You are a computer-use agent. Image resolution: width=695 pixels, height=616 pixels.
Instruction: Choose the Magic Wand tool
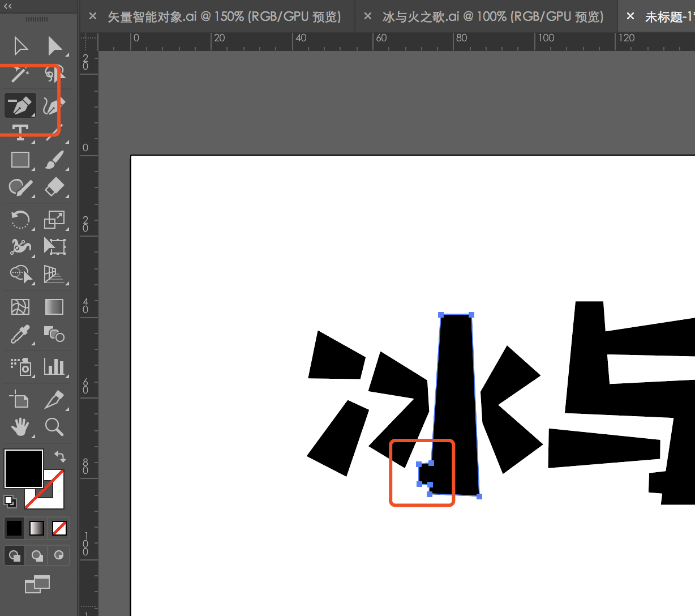pyautogui.click(x=20, y=74)
